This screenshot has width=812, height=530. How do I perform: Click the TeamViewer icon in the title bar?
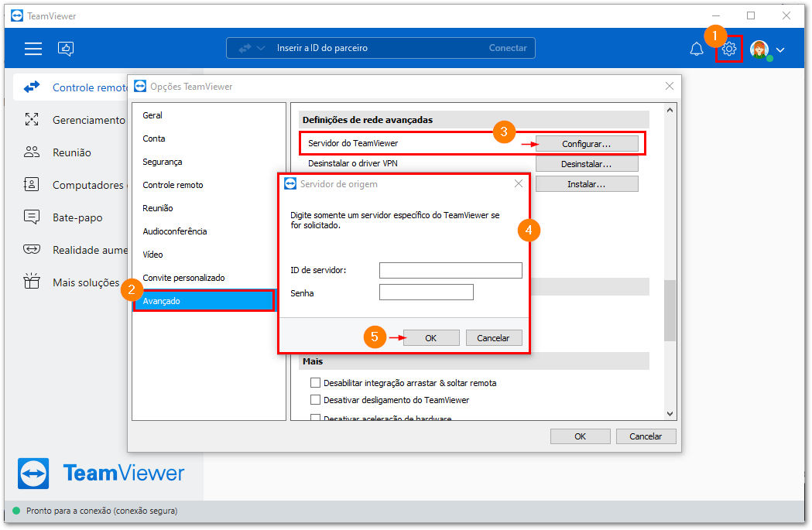(17, 16)
